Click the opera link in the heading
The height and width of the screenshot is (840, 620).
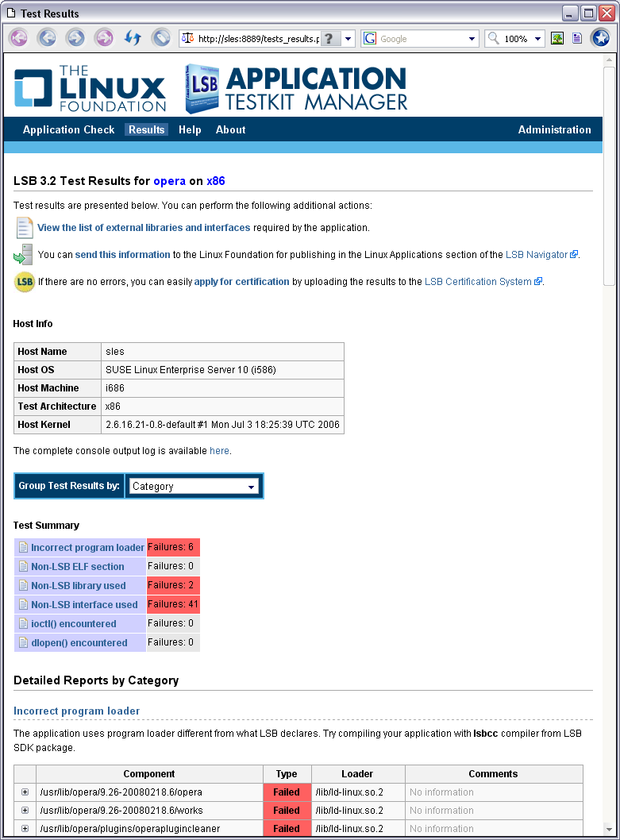(x=169, y=181)
